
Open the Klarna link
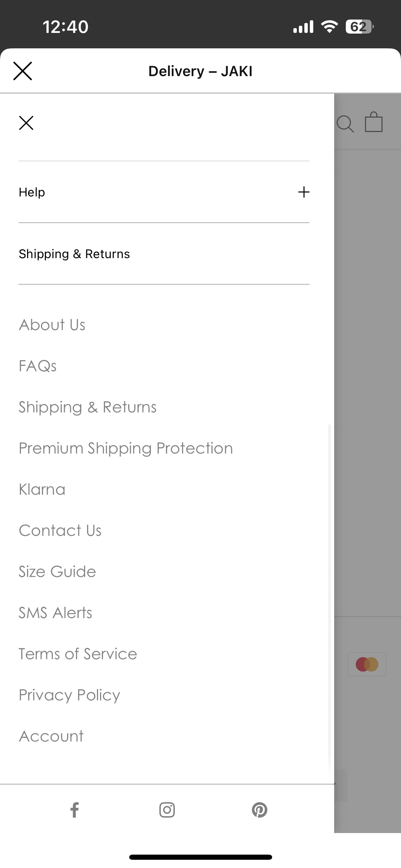(42, 489)
